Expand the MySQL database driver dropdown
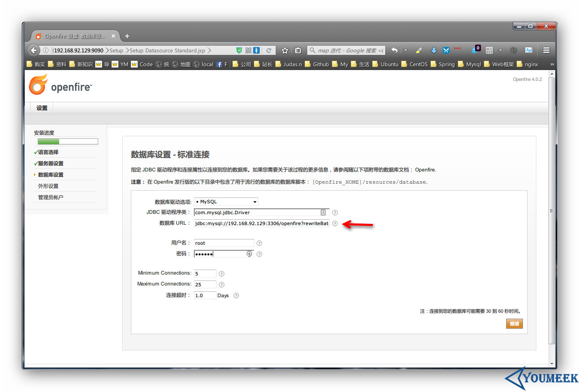The width and height of the screenshot is (580, 392). 226,202
